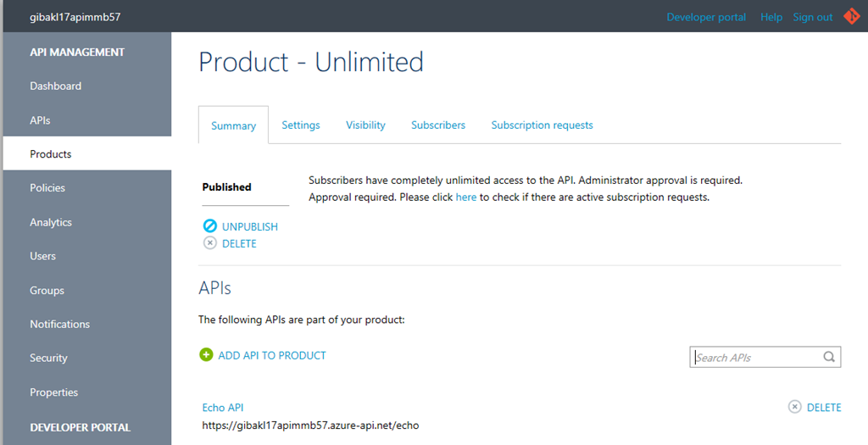
Task: Click the Summary tab
Action: [233, 125]
